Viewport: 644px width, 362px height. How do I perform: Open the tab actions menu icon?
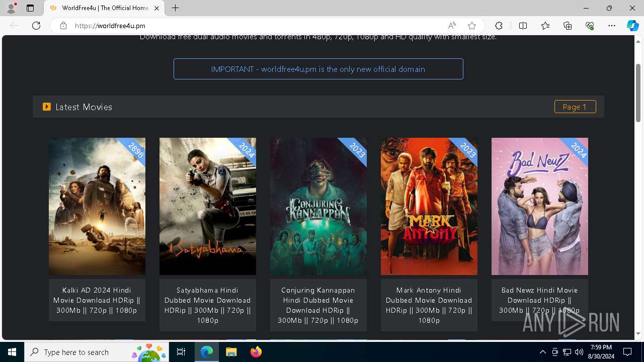click(30, 8)
